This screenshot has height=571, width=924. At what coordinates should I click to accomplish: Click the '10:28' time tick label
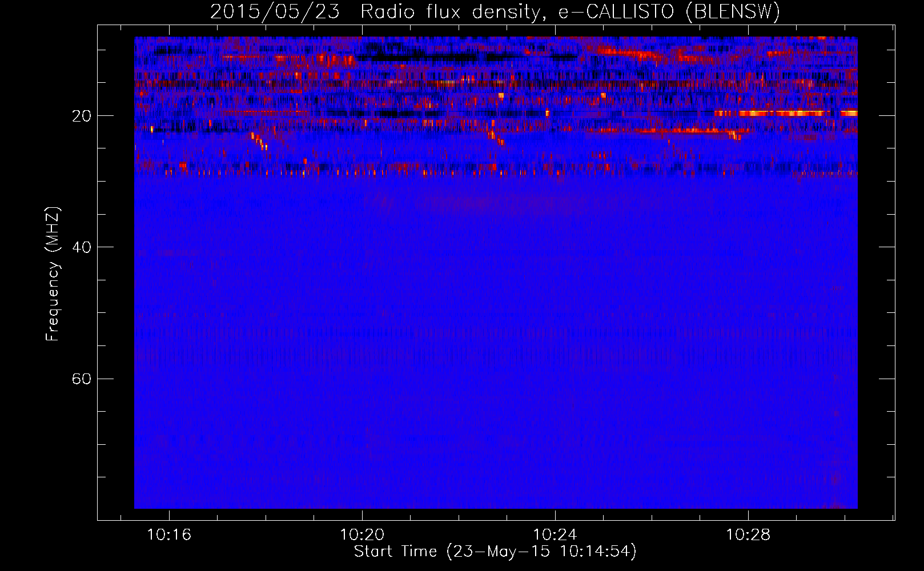[x=748, y=535]
